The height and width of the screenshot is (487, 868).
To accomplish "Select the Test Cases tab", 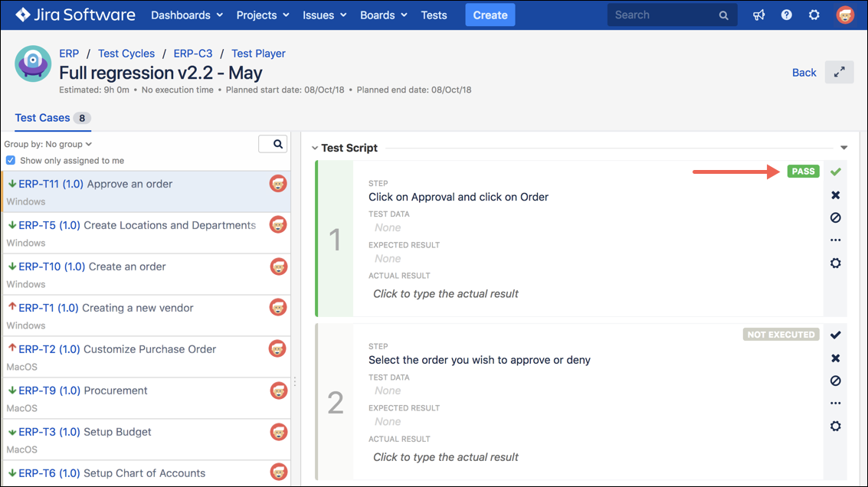I will coord(53,118).
